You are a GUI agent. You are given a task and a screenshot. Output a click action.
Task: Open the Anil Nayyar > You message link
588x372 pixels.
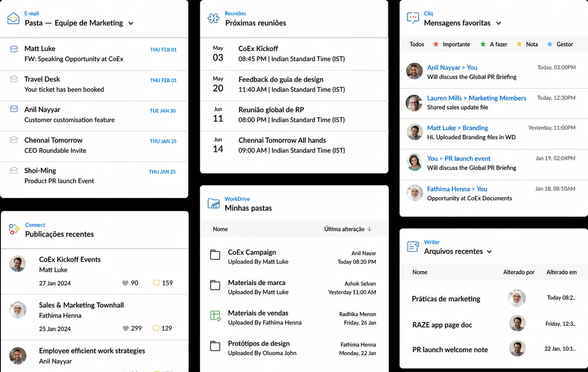(x=452, y=67)
